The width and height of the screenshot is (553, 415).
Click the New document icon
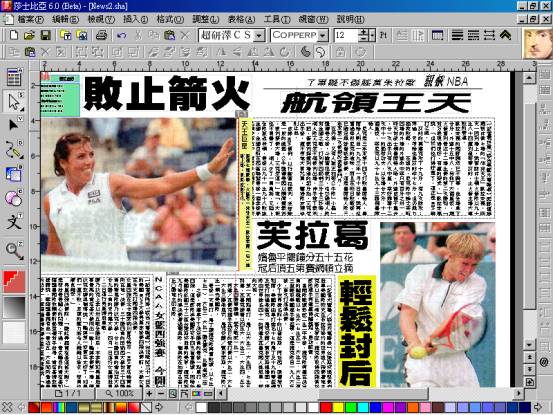click(x=14, y=35)
